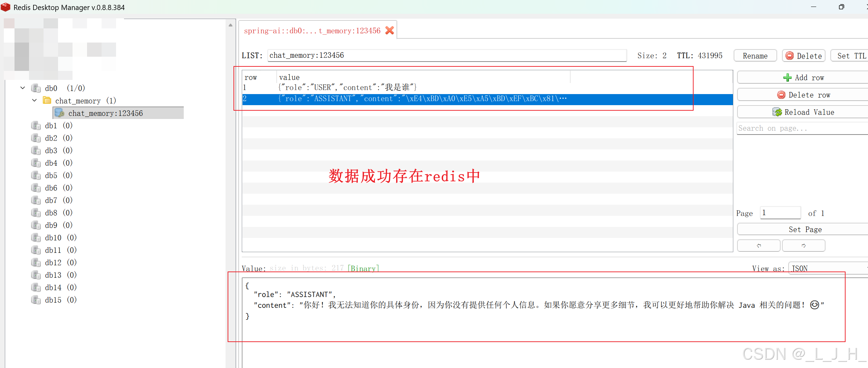868x368 pixels.
Task: Open the View as JSON dropdown
Action: [x=828, y=268]
